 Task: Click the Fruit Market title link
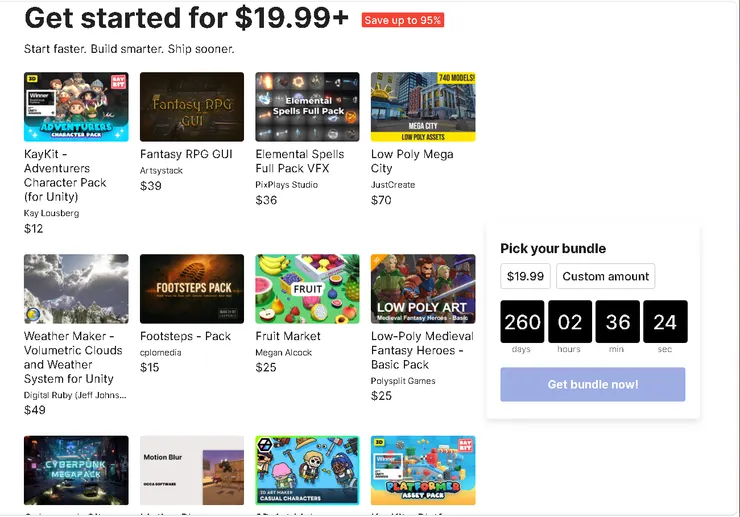(288, 337)
